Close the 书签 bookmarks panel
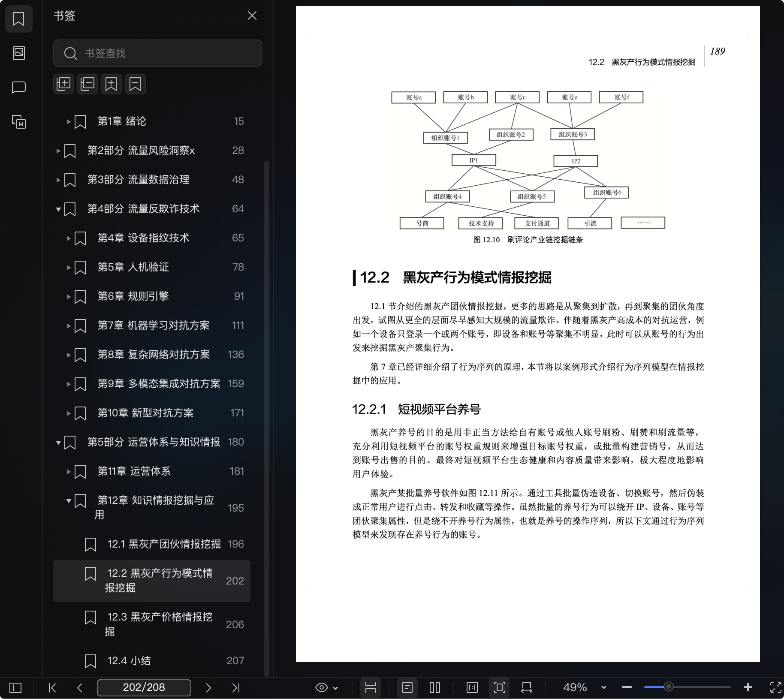Viewport: 784px width, 699px height. click(252, 16)
